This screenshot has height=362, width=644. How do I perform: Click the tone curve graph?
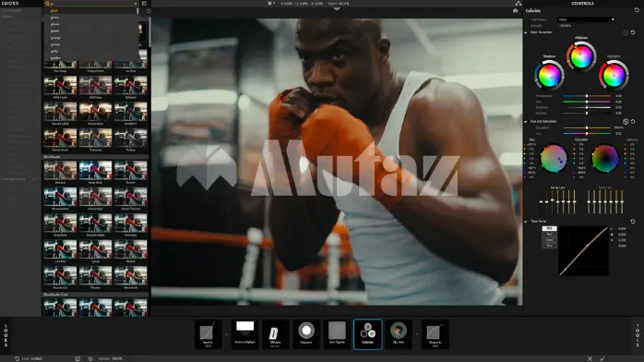point(583,251)
